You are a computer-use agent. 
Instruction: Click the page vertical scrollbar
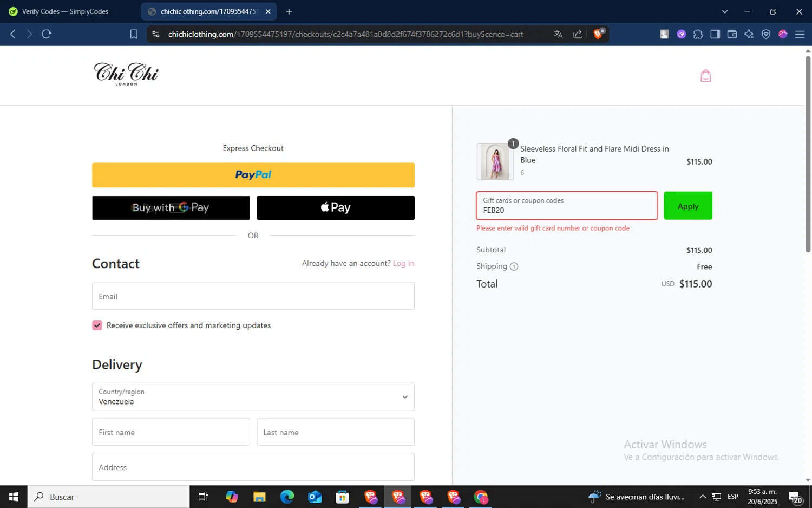[808, 154]
